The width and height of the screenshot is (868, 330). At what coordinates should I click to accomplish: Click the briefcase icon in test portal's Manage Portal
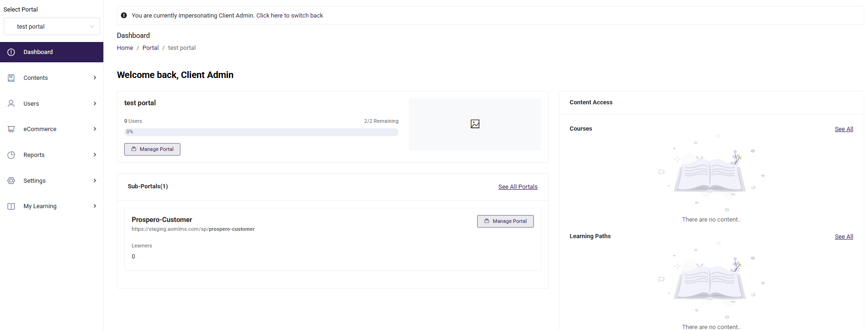point(134,149)
